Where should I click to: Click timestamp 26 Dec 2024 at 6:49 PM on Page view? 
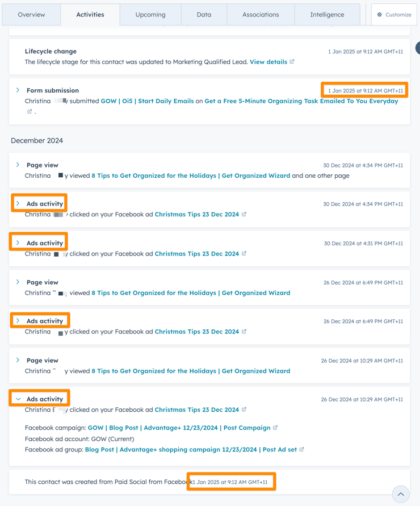click(363, 282)
